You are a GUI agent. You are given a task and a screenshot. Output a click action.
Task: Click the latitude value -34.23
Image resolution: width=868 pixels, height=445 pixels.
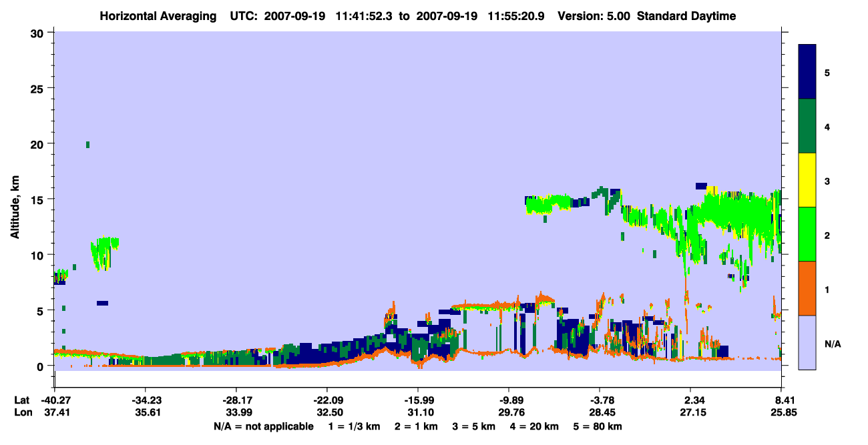point(146,400)
